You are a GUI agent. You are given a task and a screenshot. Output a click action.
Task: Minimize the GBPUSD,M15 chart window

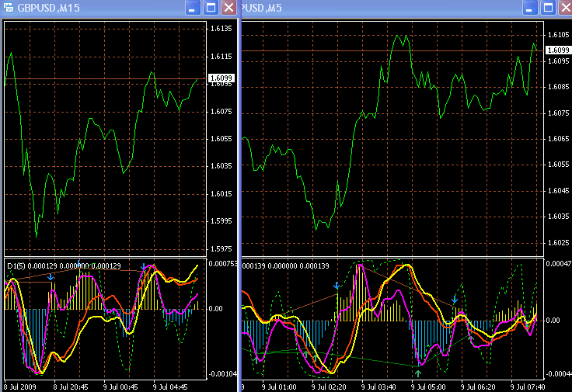tap(193, 8)
